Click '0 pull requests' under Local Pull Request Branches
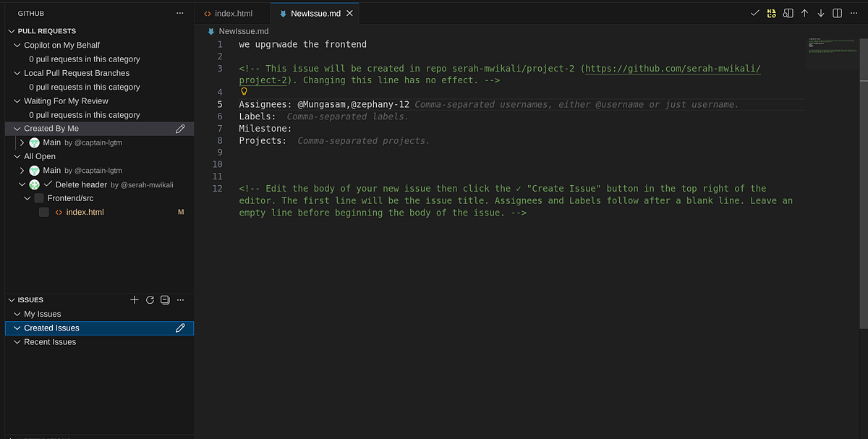This screenshot has width=868, height=439. pos(85,87)
